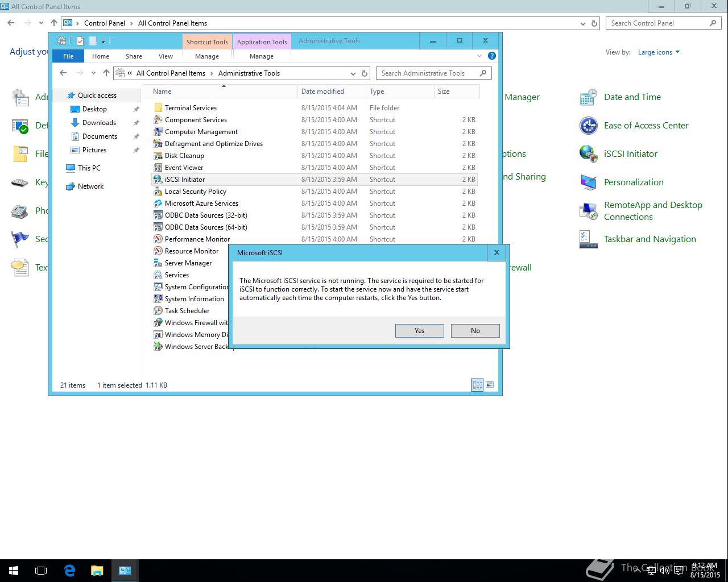This screenshot has height=582, width=728.
Task: Select the Resource Monitor icon
Action: (x=158, y=251)
